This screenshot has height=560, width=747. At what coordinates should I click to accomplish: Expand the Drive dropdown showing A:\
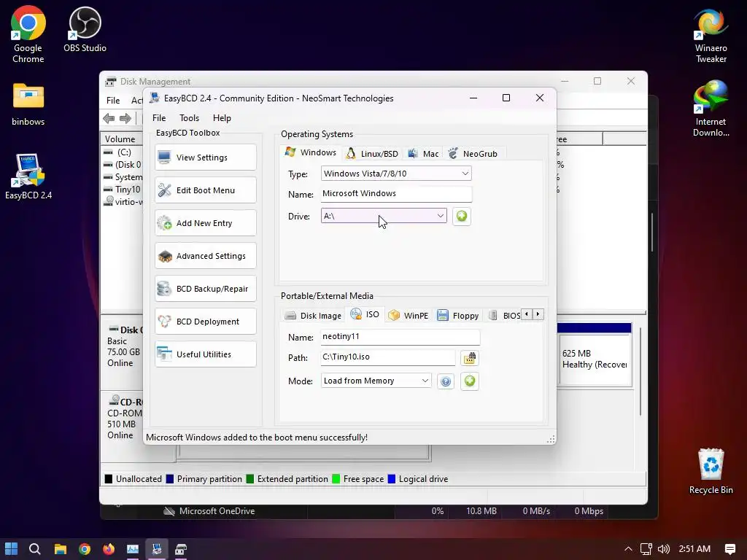(384, 216)
